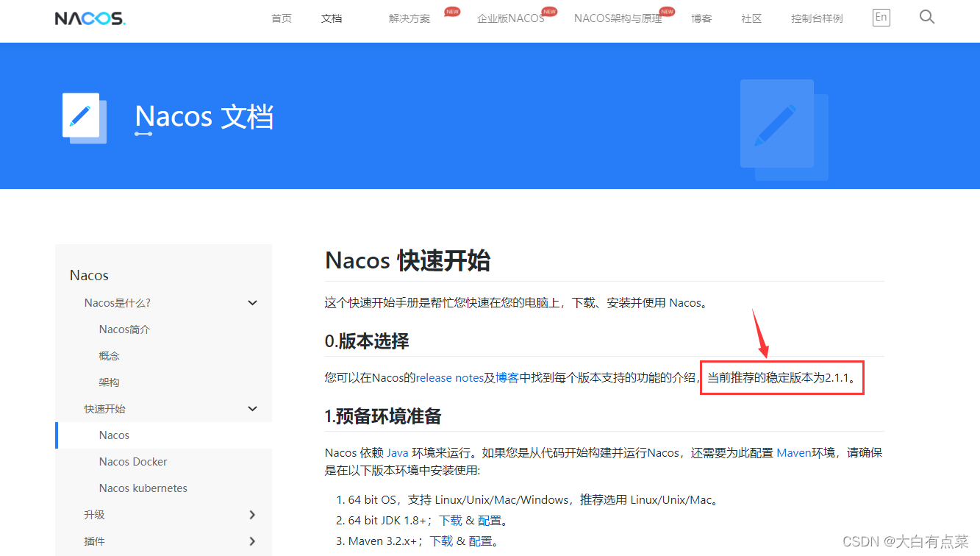This screenshot has width=980, height=556.
Task: Click 插件 sidebar heading
Action: coord(95,541)
